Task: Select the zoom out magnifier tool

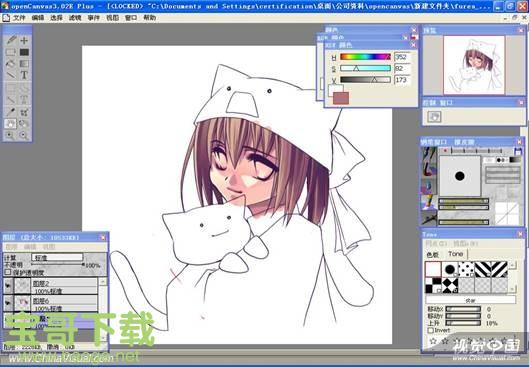Action: click(x=24, y=135)
